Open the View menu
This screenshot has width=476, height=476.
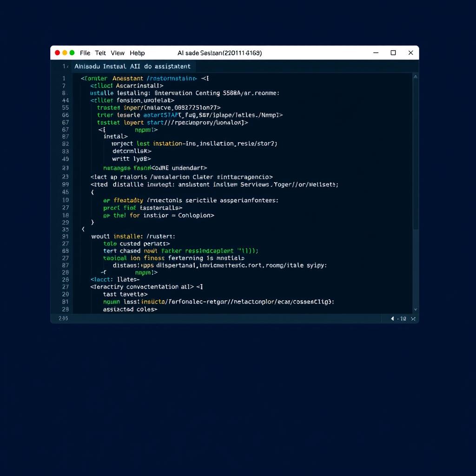click(x=118, y=53)
